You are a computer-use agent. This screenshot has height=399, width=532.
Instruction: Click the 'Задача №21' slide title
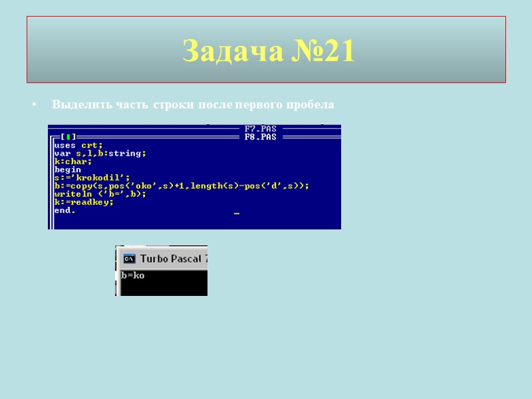pyautogui.click(x=269, y=51)
